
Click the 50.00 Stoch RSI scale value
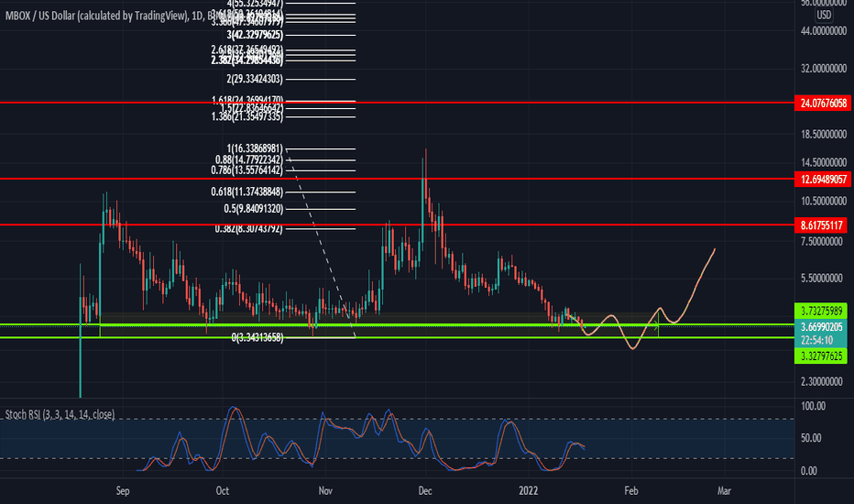pos(811,438)
